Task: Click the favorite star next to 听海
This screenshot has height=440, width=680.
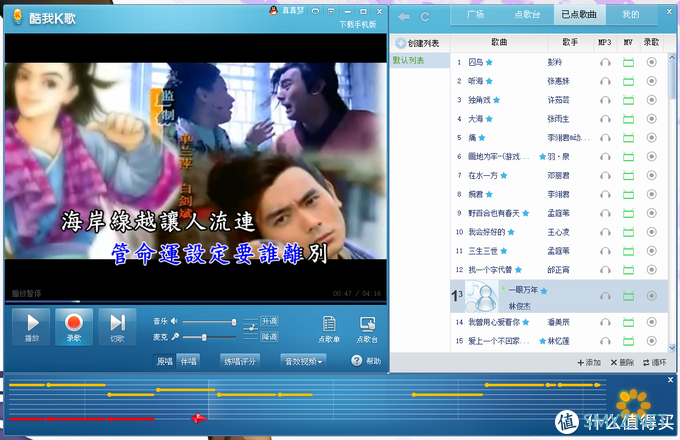Action: click(x=489, y=81)
